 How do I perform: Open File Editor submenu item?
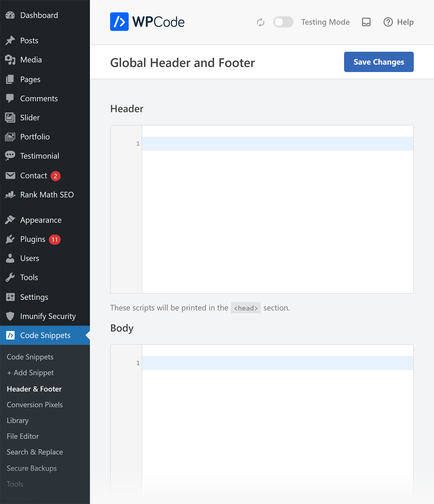(x=23, y=436)
